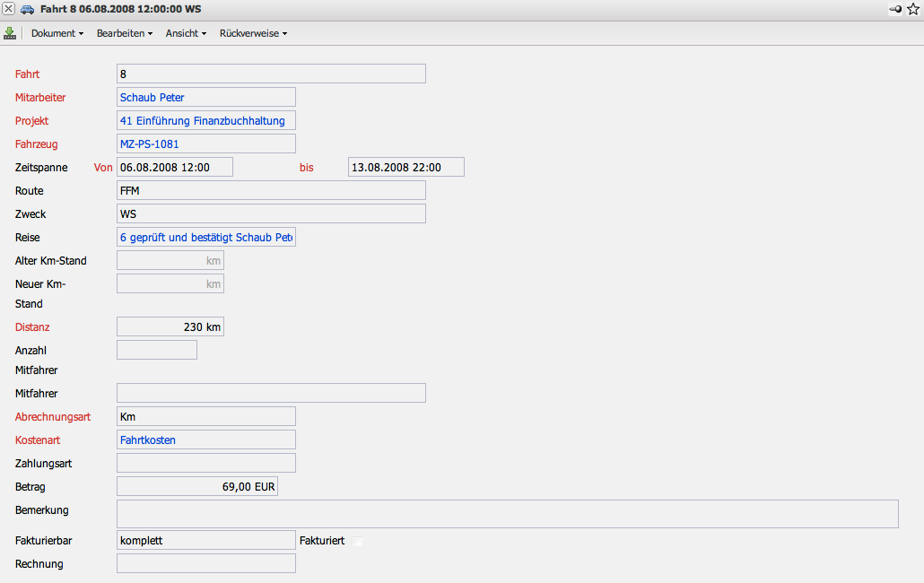Open the Schaub Peter employee link
The image size is (924, 583).
click(153, 97)
